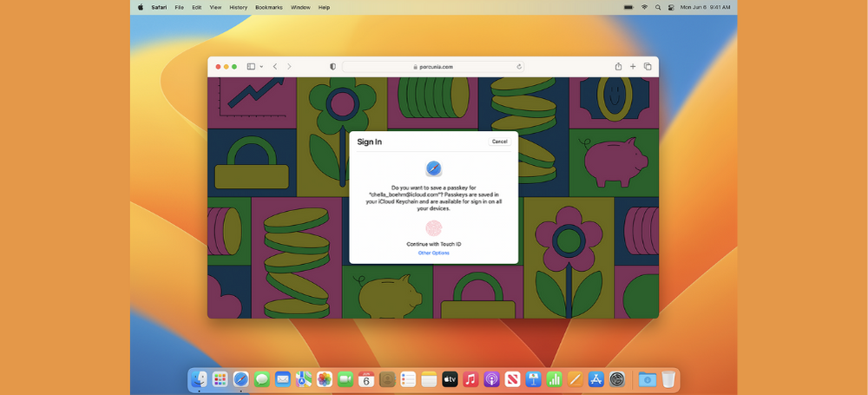Open the History menu
Image resolution: width=868 pixels, height=395 pixels.
238,7
